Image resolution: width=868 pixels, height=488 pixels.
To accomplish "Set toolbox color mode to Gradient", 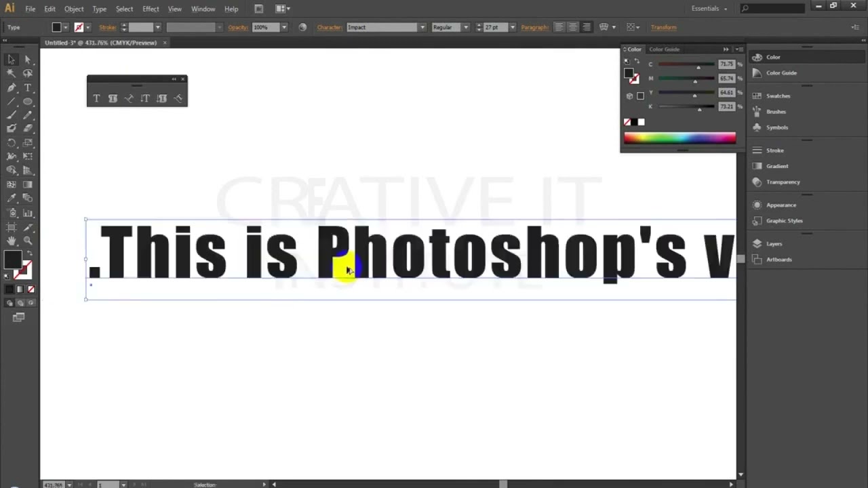I will point(20,289).
